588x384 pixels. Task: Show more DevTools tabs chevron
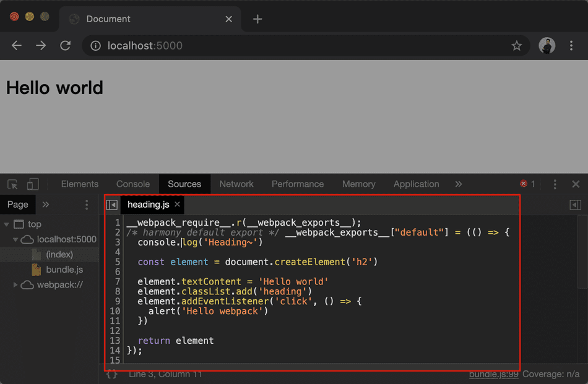(458, 184)
